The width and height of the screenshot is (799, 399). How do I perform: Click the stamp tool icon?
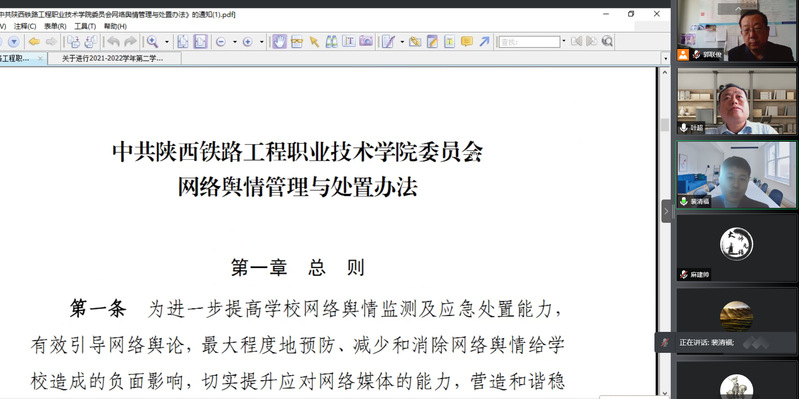click(x=415, y=42)
